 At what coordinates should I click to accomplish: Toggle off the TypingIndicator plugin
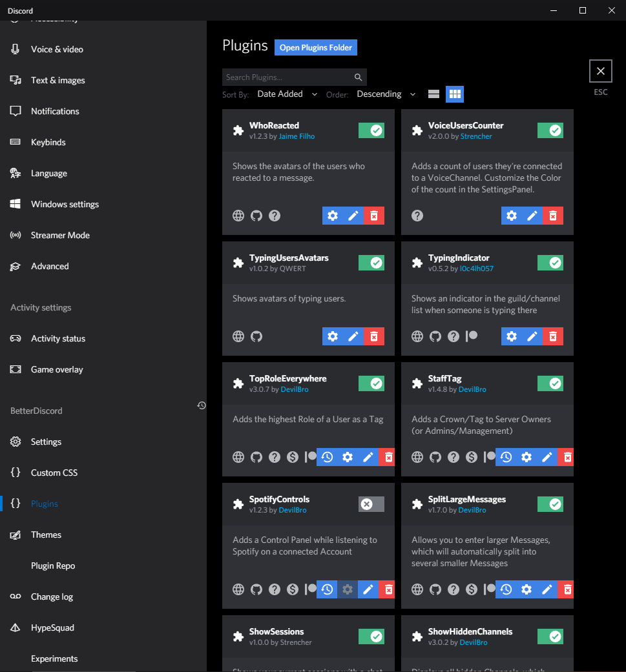[x=550, y=263]
